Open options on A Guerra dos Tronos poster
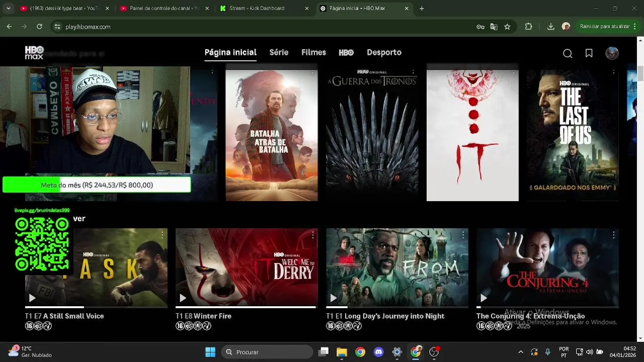 tap(413, 72)
